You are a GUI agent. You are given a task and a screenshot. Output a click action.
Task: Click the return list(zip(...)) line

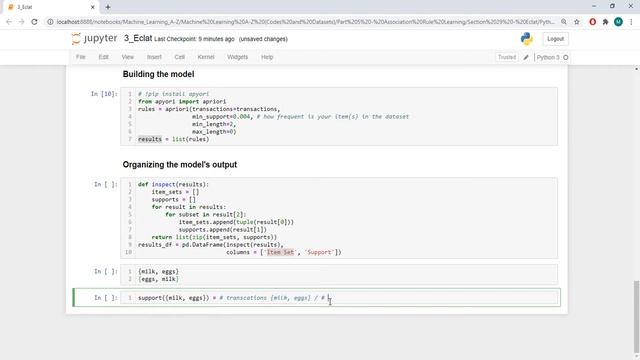(x=214, y=237)
